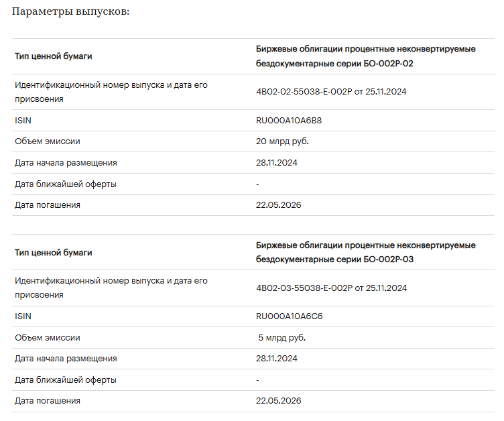
Task: Click "Дата погашения" label in second table
Action: [48, 401]
